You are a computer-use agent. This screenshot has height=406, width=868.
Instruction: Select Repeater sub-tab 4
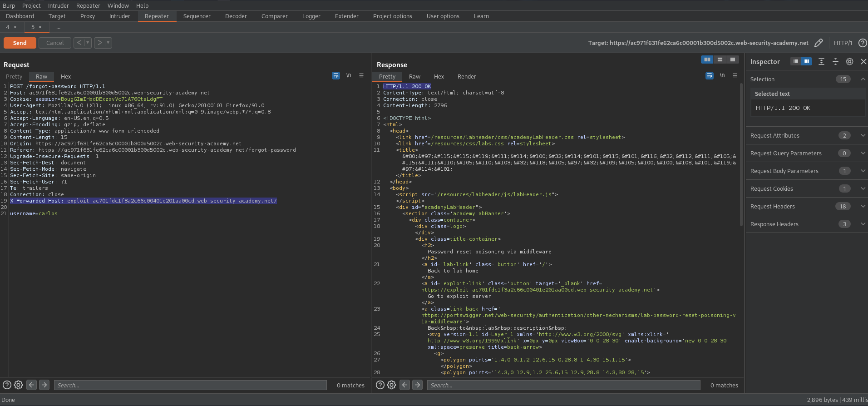[x=7, y=27]
